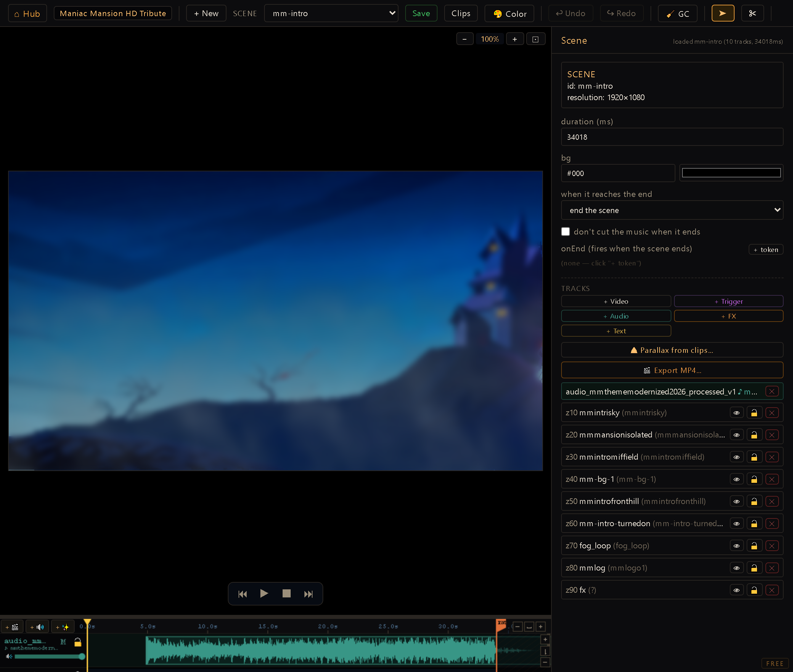
Task: Jump to the scene start
Action: click(x=243, y=593)
